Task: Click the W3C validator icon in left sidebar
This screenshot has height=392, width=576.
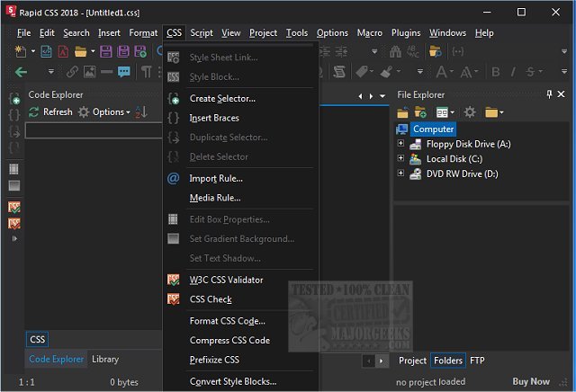Action: (14, 208)
